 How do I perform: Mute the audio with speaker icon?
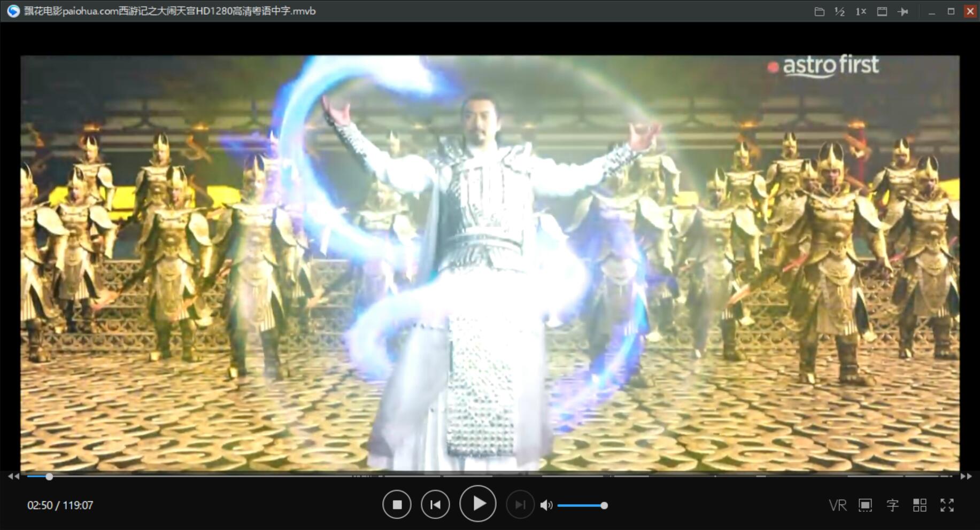point(546,505)
